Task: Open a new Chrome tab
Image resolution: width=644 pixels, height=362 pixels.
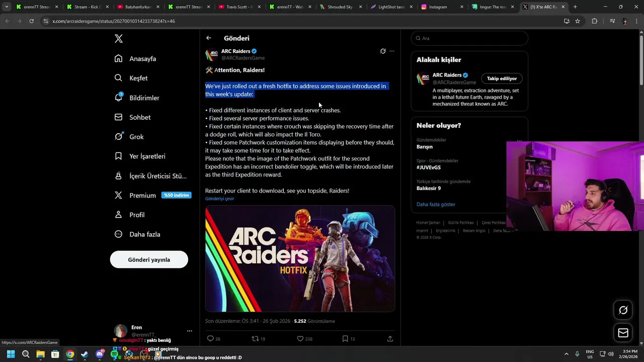Action: [575, 7]
